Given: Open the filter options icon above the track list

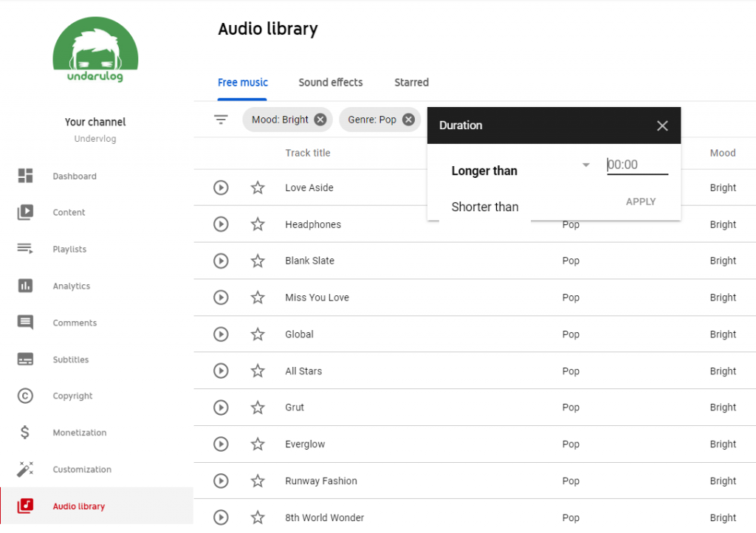Looking at the screenshot, I should coord(220,120).
